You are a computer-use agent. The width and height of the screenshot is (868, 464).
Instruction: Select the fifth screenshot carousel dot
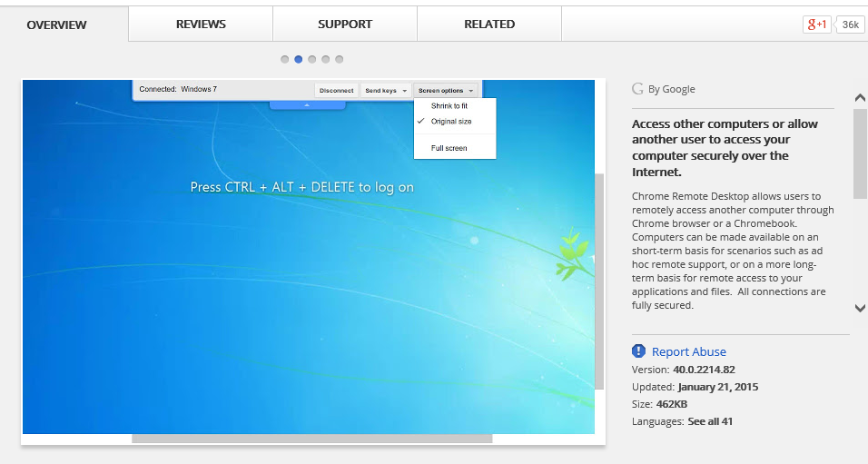click(x=340, y=59)
